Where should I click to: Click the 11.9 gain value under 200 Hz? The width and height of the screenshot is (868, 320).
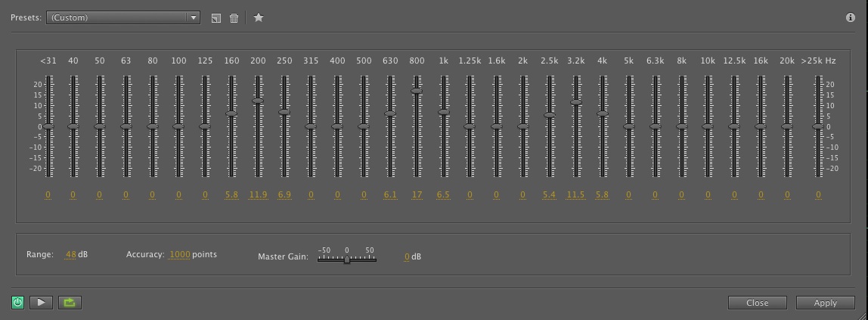[258, 195]
